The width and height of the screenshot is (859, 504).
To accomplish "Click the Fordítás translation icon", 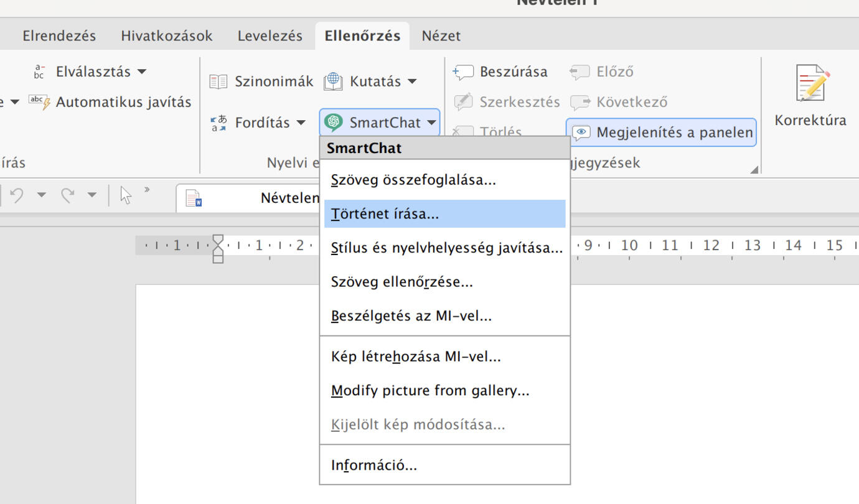I will [x=218, y=123].
